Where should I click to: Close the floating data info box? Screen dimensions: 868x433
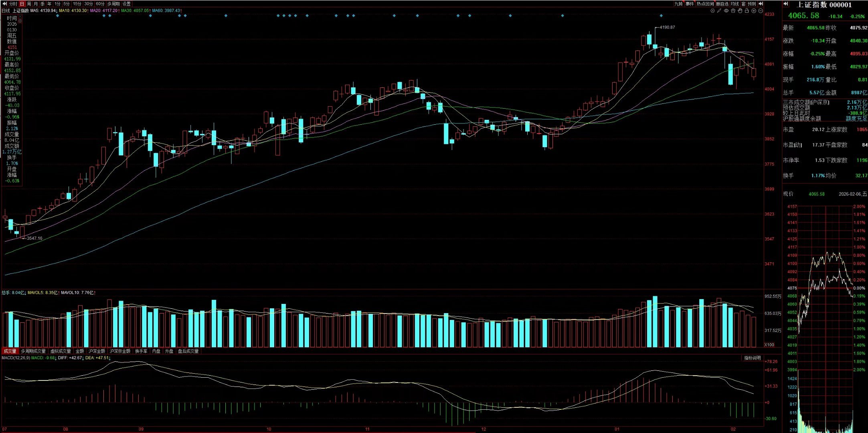tap(20, 16)
